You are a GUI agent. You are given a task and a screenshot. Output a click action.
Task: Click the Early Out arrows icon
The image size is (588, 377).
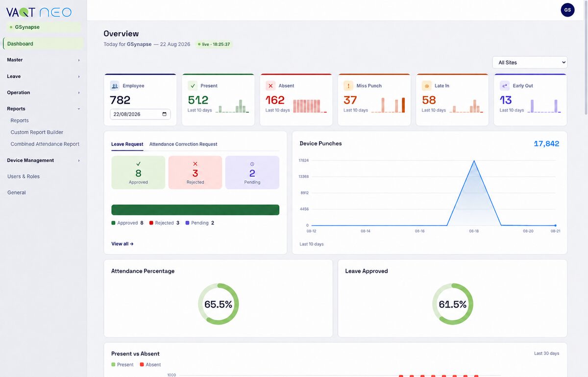(505, 86)
